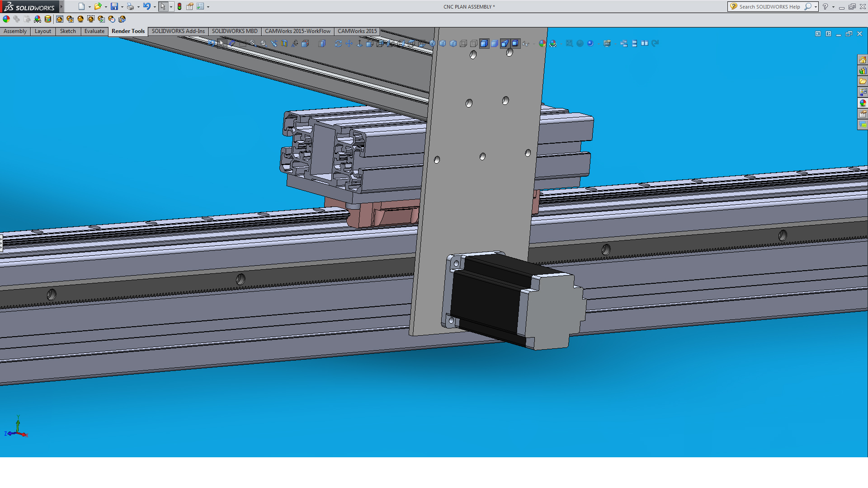868x488 pixels.
Task: Click the Final Render gold sphere icon
Action: pyautogui.click(x=80, y=19)
